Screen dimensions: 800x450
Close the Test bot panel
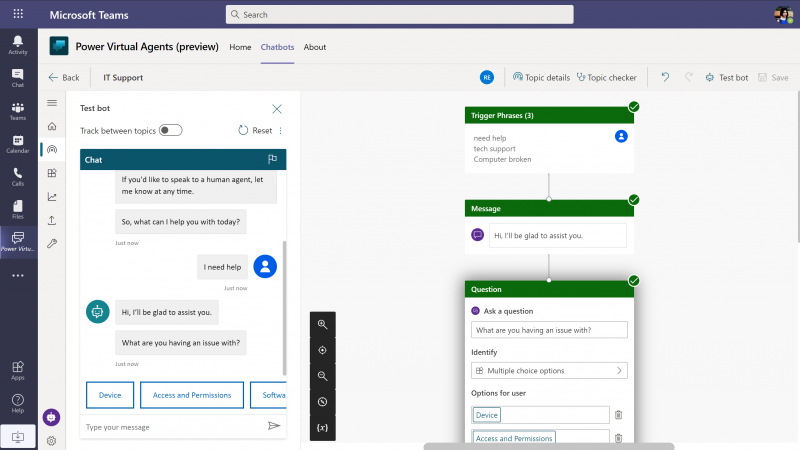(x=277, y=109)
